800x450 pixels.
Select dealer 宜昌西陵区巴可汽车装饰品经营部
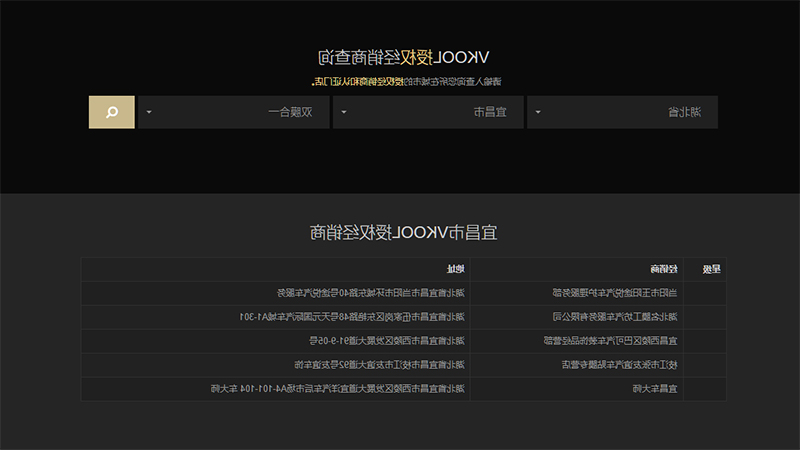click(610, 341)
